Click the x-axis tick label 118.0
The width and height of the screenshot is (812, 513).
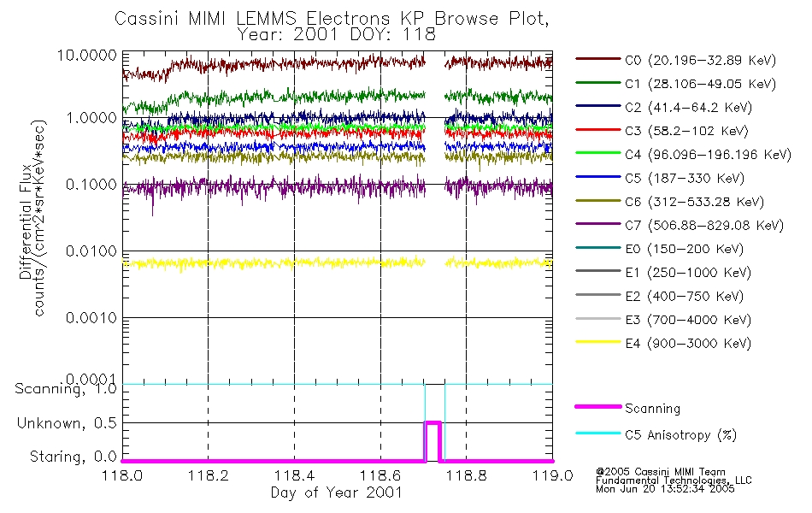coord(122,475)
